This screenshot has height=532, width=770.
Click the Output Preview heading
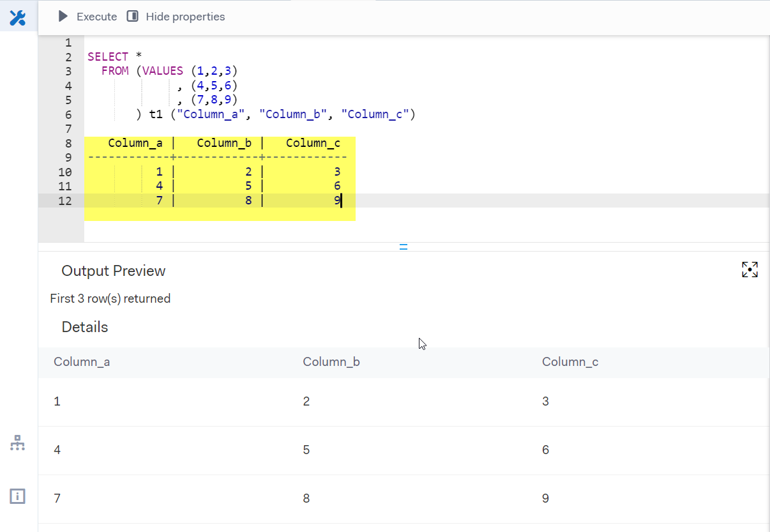[x=114, y=271]
